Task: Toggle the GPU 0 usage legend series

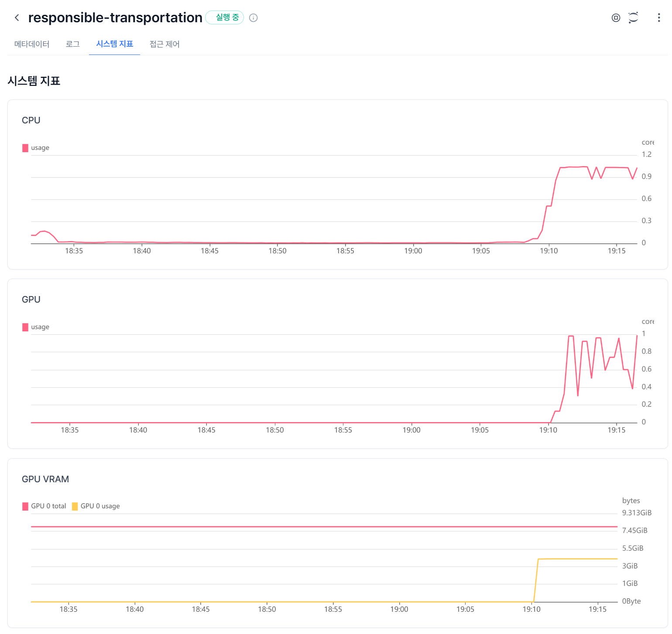Action: [x=96, y=506]
